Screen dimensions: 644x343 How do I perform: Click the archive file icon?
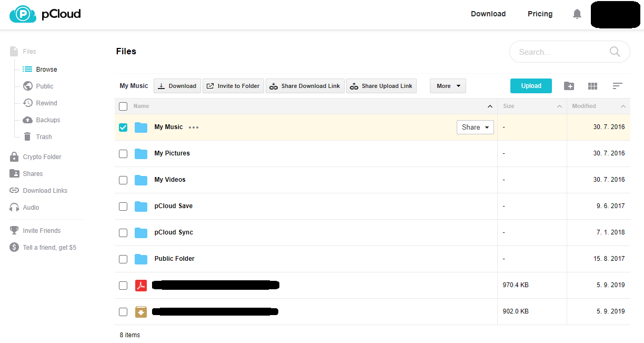(x=141, y=312)
